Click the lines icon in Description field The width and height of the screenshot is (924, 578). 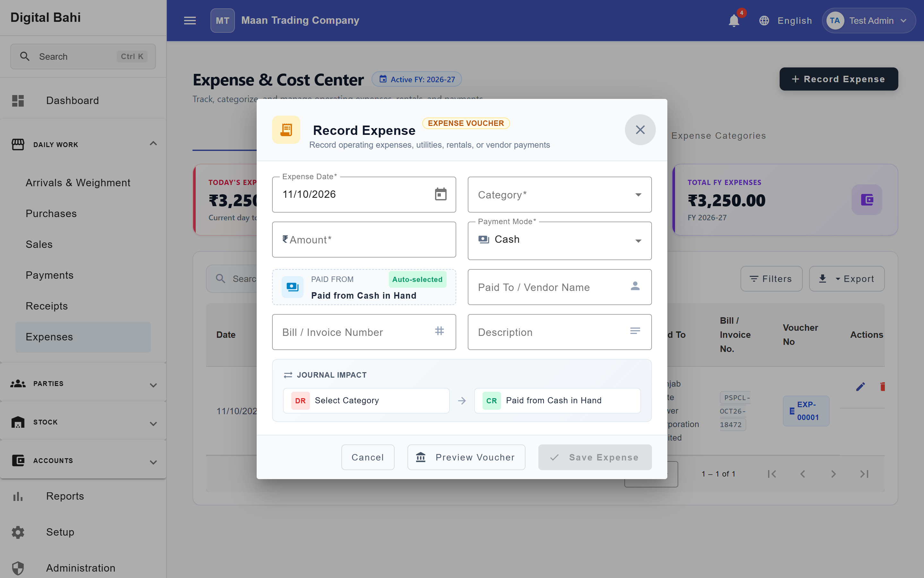(635, 331)
